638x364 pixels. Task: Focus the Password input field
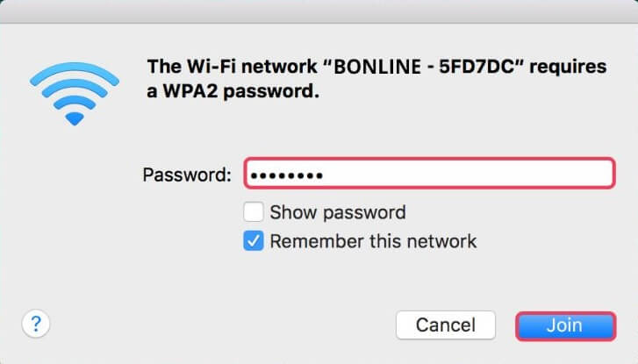pyautogui.click(x=428, y=174)
